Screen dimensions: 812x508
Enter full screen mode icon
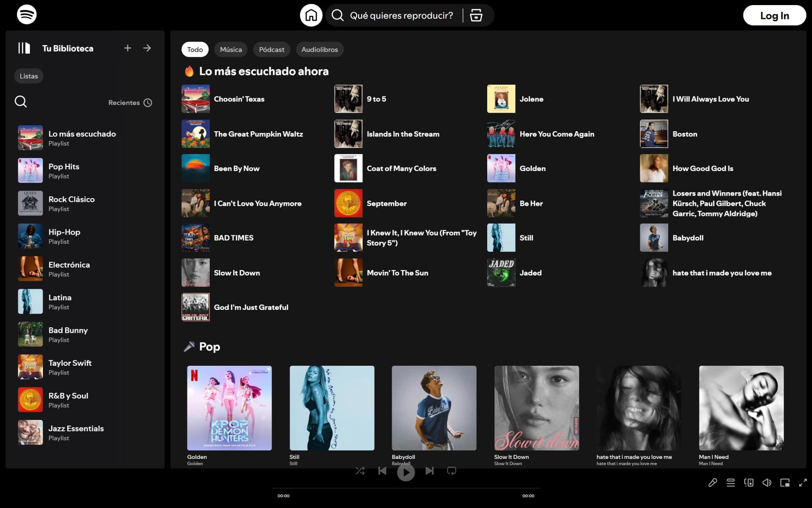coord(803,483)
